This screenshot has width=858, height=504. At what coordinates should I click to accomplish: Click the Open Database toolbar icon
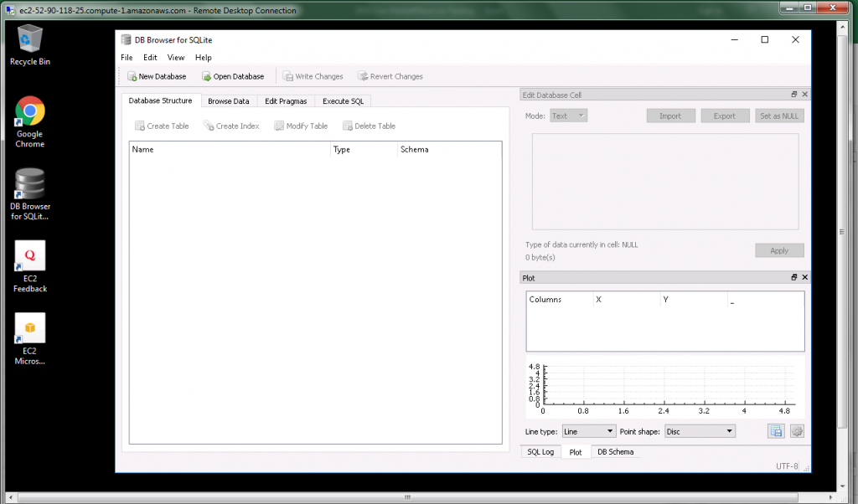[x=231, y=76]
